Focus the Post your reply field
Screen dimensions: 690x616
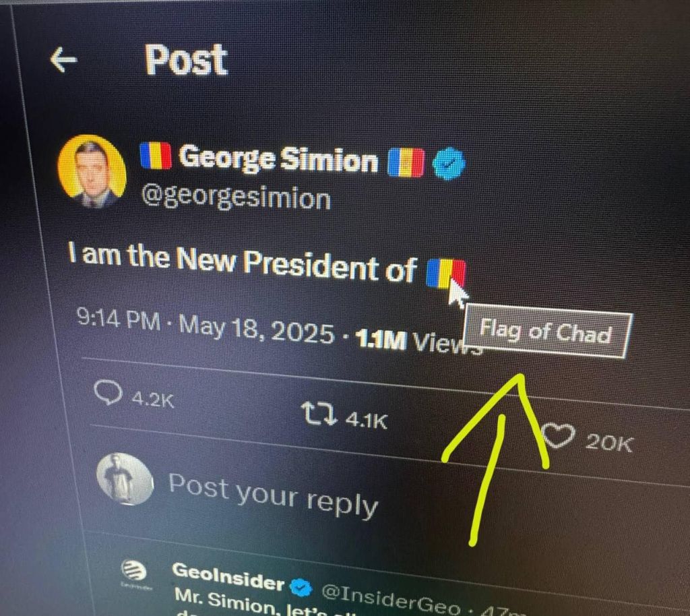pyautogui.click(x=273, y=494)
